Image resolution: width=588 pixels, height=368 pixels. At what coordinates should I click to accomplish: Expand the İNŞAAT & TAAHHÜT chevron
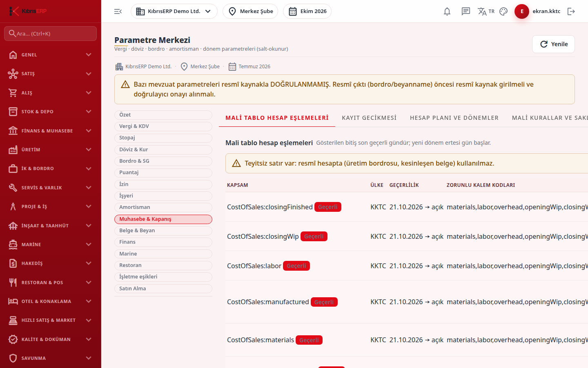pos(89,226)
